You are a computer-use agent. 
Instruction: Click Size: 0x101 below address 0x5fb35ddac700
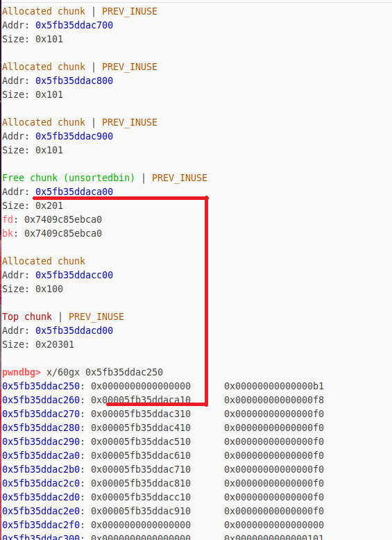[33, 39]
